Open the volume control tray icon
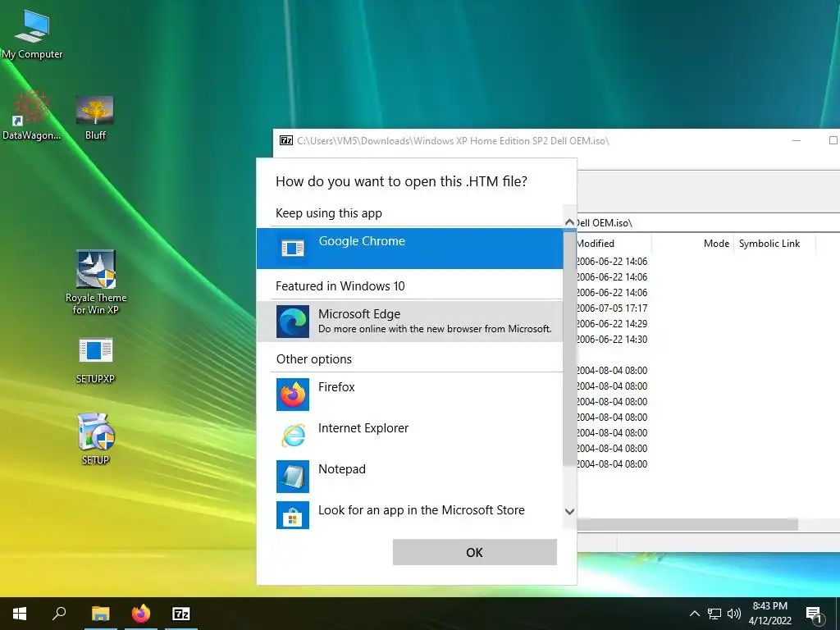 pos(734,614)
